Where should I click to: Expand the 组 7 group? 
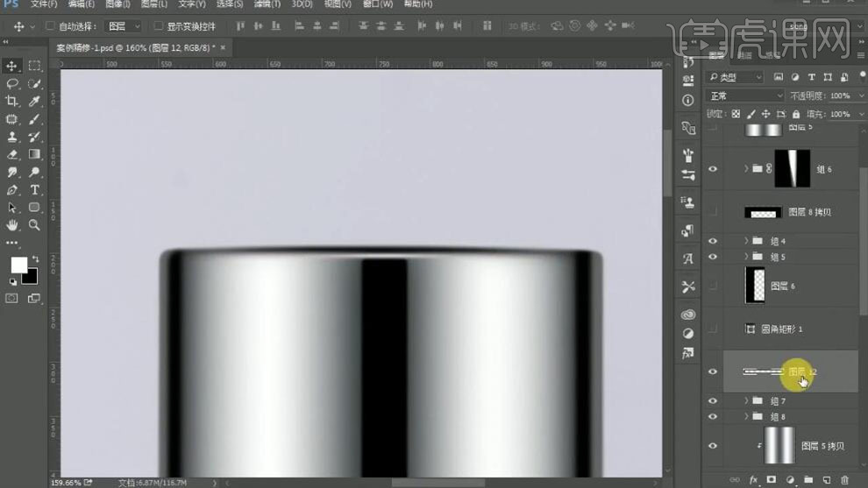tap(745, 400)
